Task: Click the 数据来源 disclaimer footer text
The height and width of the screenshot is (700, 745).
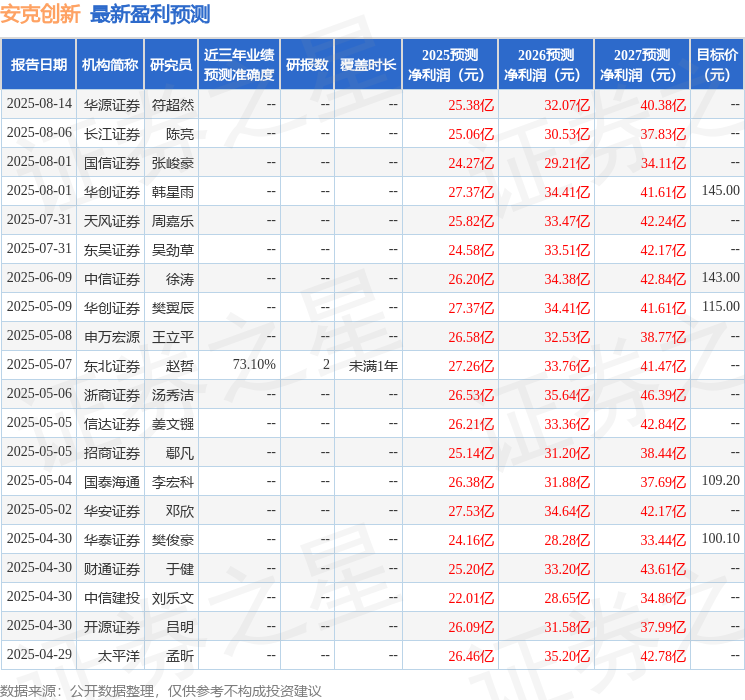Action: 161,690
